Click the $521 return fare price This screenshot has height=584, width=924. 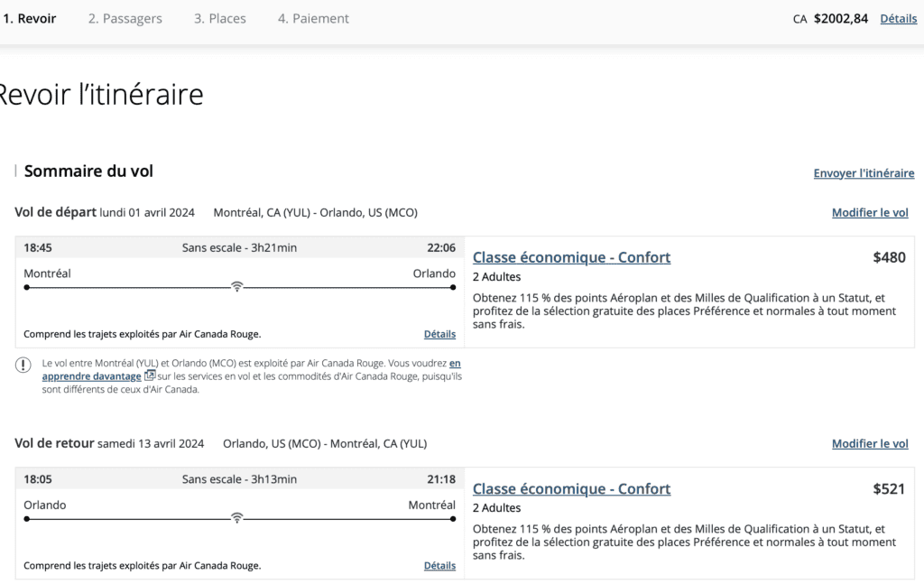coord(889,488)
